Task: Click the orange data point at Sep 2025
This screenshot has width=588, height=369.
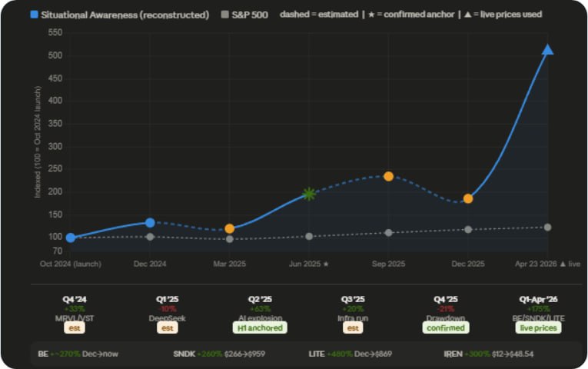Action: coord(388,176)
